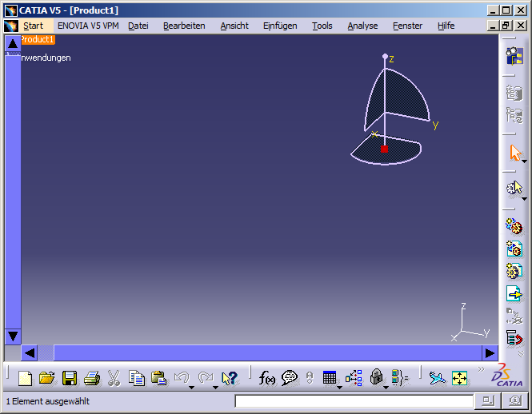The height and width of the screenshot is (414, 532).
Task: Click the speech bubble comment icon
Action: point(290,378)
